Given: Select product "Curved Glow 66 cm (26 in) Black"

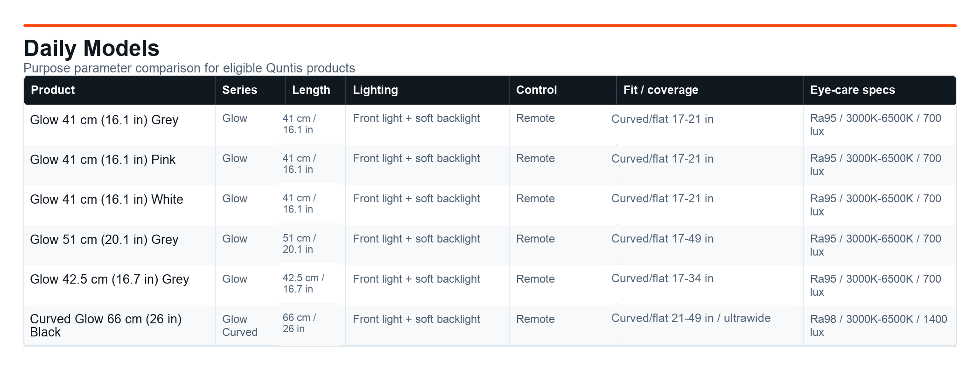Looking at the screenshot, I should [x=106, y=326].
